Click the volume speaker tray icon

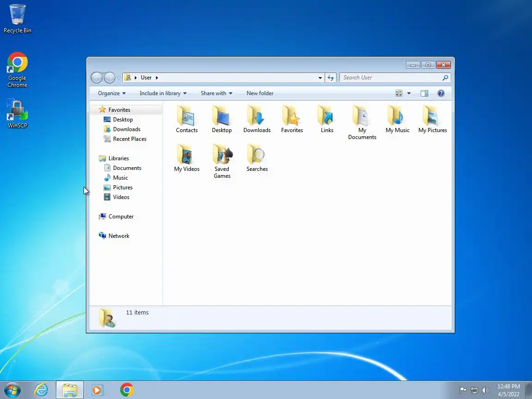[485, 390]
